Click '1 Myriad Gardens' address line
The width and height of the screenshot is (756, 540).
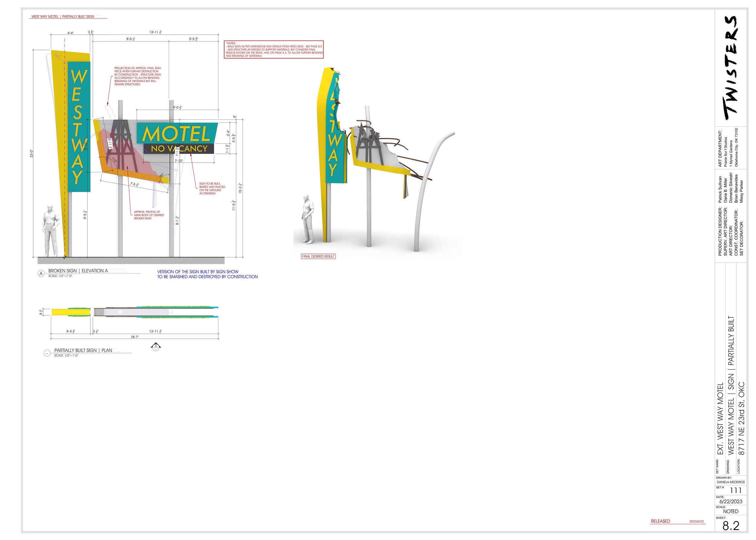click(731, 153)
